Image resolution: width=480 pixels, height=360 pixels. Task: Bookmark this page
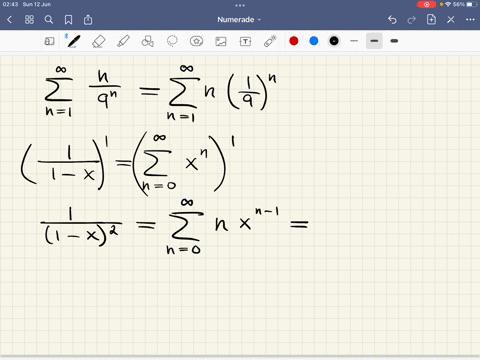tap(68, 20)
